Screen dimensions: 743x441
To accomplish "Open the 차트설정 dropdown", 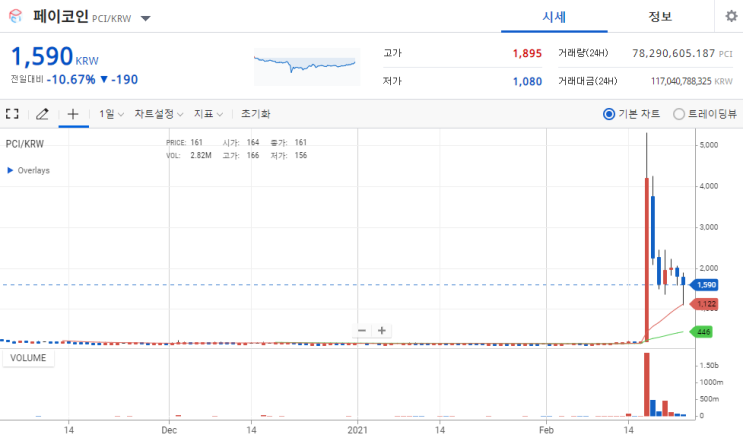I will point(158,114).
